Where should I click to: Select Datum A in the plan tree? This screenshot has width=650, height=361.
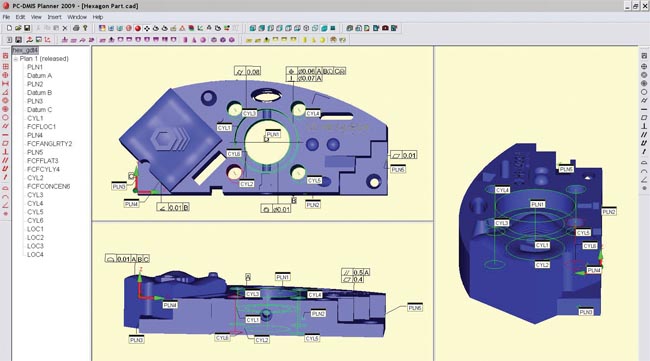39,76
